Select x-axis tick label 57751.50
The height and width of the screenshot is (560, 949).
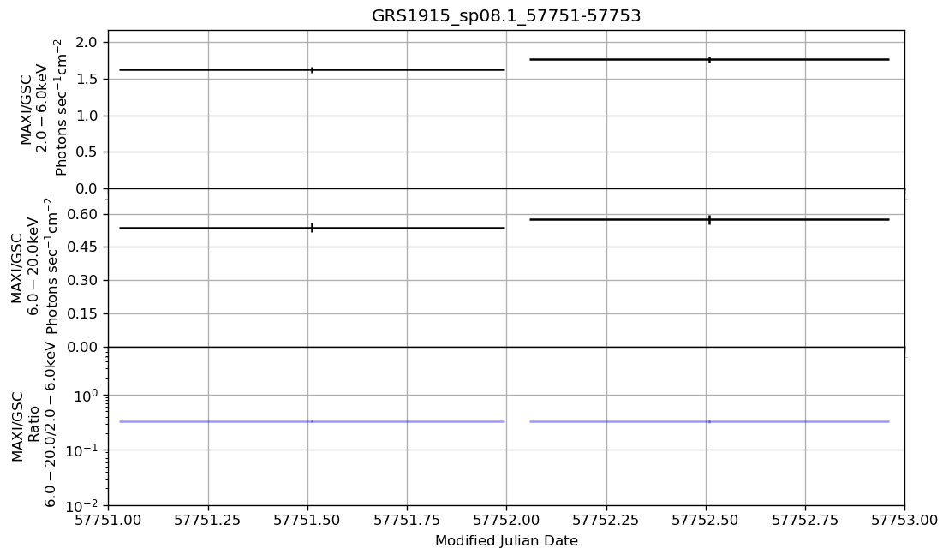pyautogui.click(x=308, y=520)
